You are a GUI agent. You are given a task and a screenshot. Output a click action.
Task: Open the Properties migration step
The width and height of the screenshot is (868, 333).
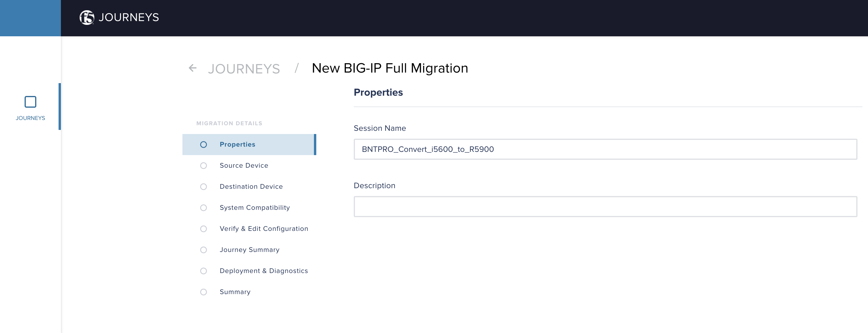[249, 145]
